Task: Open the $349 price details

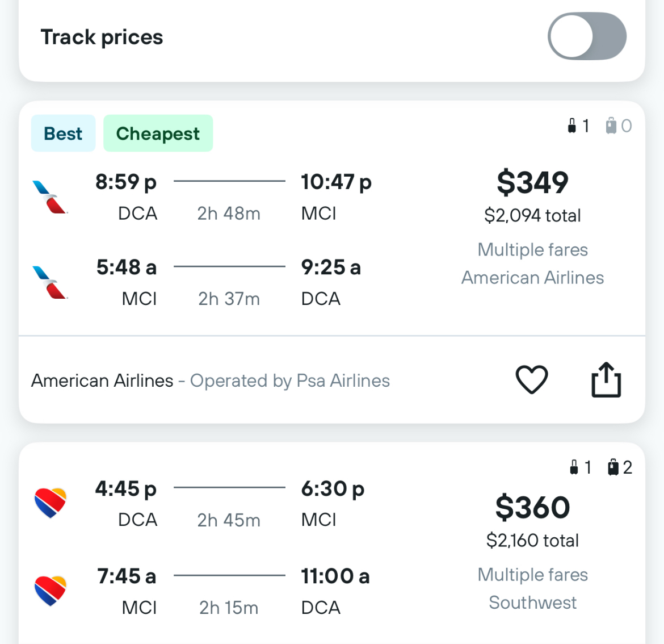Action: pyautogui.click(x=532, y=182)
